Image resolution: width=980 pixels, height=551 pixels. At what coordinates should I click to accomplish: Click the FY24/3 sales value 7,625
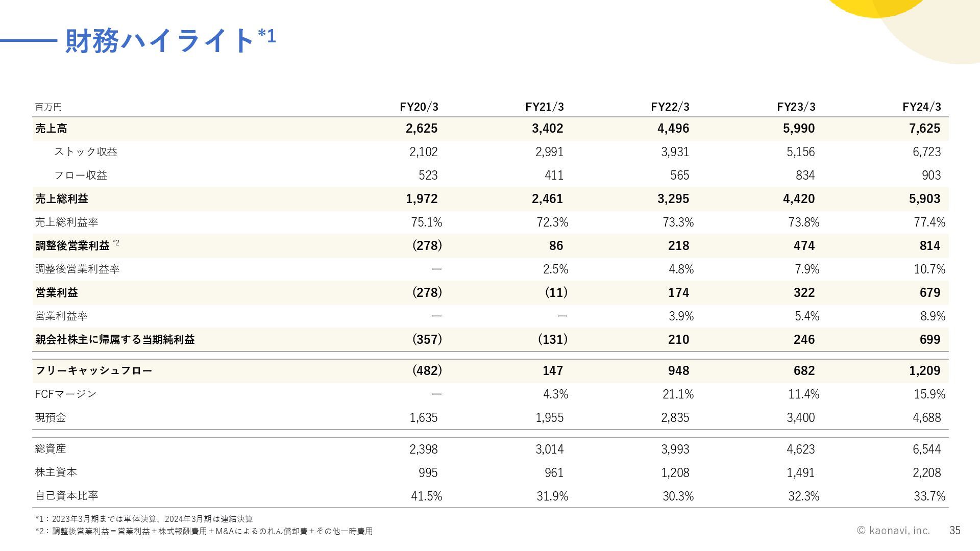pos(924,129)
